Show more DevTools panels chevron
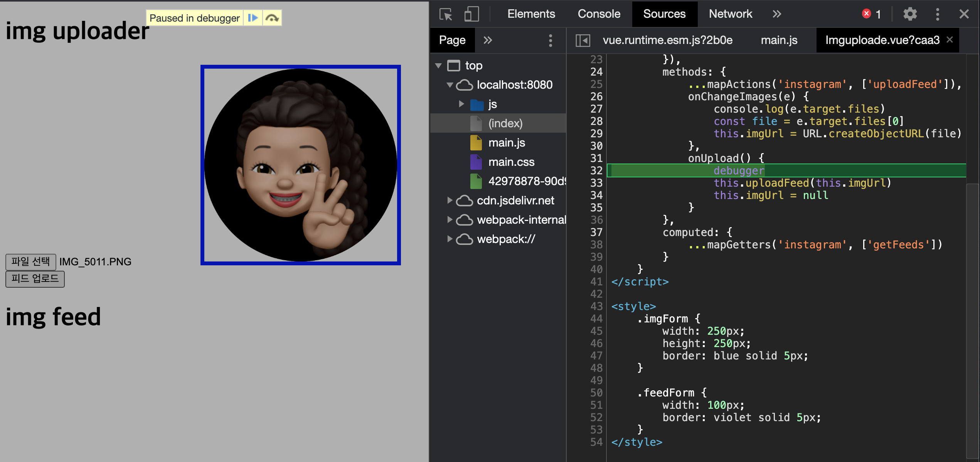The width and height of the screenshot is (980, 462). (777, 14)
